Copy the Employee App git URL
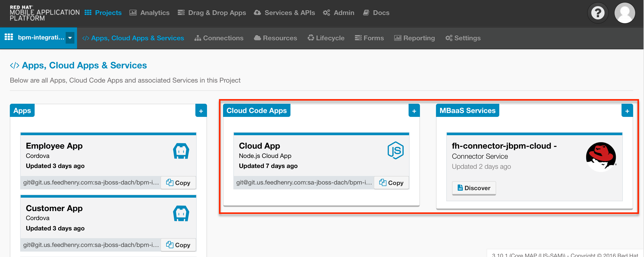644x257 pixels. click(x=178, y=183)
